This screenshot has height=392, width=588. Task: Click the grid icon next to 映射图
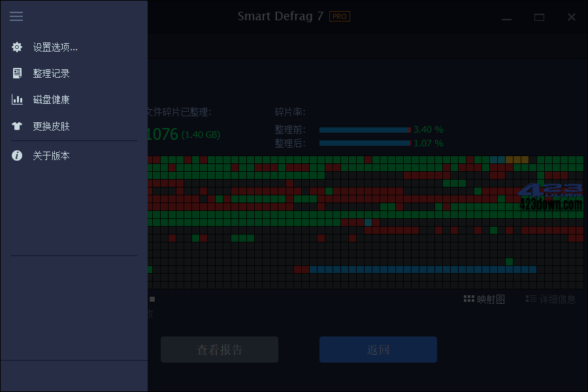tap(469, 299)
